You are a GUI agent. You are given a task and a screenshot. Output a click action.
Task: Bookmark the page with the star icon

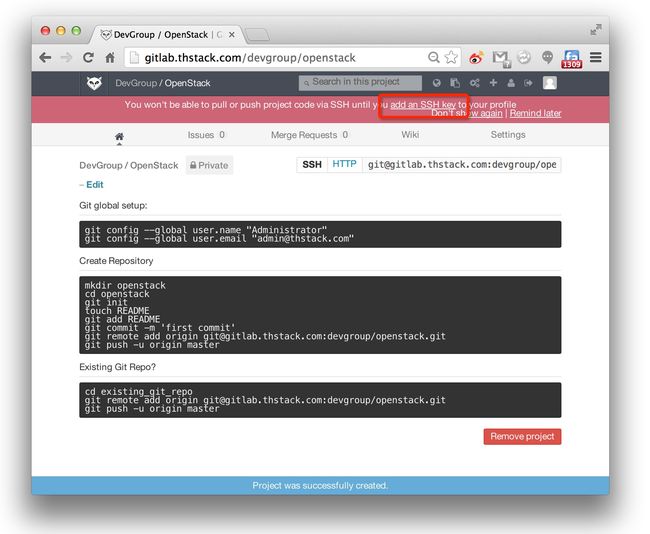[x=451, y=57]
